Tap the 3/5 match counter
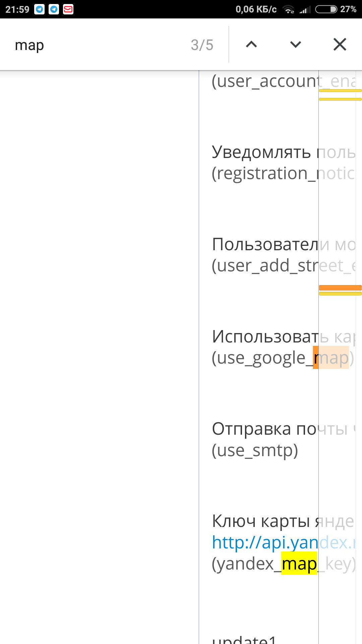This screenshot has height=644, width=362. pos(202,45)
